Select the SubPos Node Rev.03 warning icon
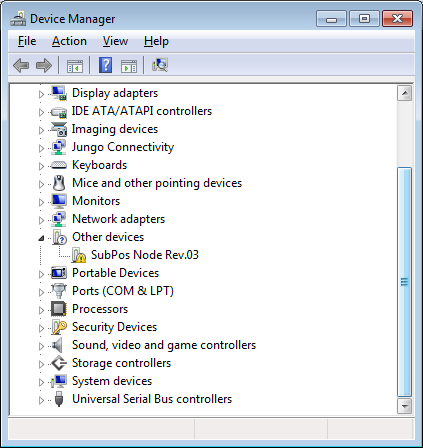The height and width of the screenshot is (448, 423). pyautogui.click(x=79, y=255)
